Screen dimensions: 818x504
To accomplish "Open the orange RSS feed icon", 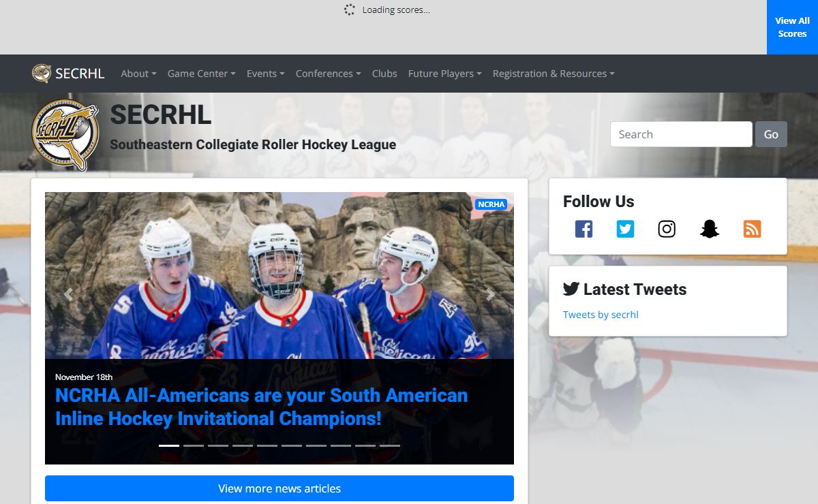I will tap(752, 229).
